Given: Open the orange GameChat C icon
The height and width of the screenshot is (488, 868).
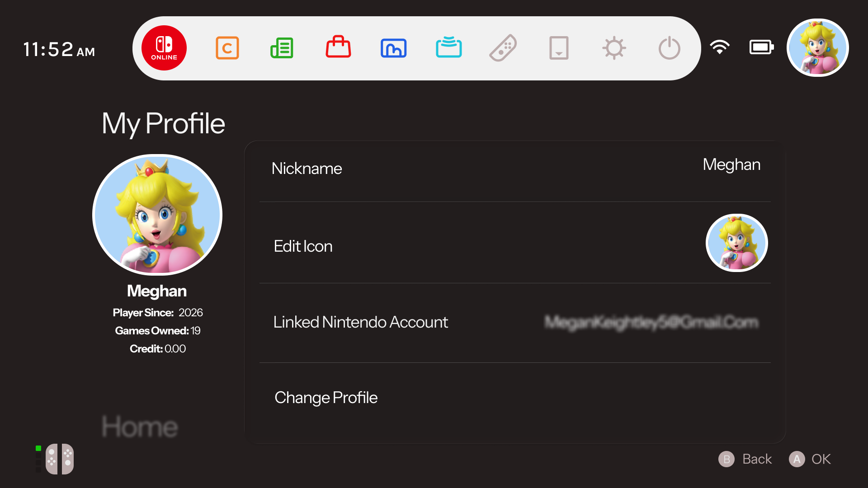Looking at the screenshot, I should 227,48.
